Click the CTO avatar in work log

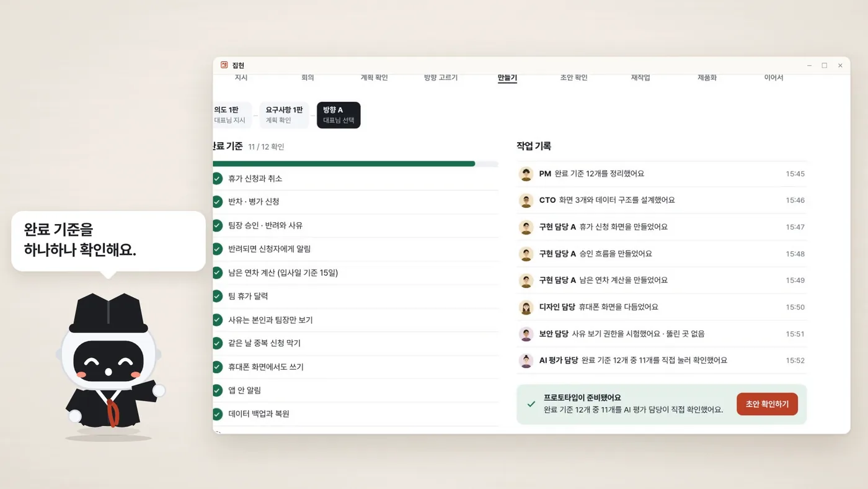(526, 200)
